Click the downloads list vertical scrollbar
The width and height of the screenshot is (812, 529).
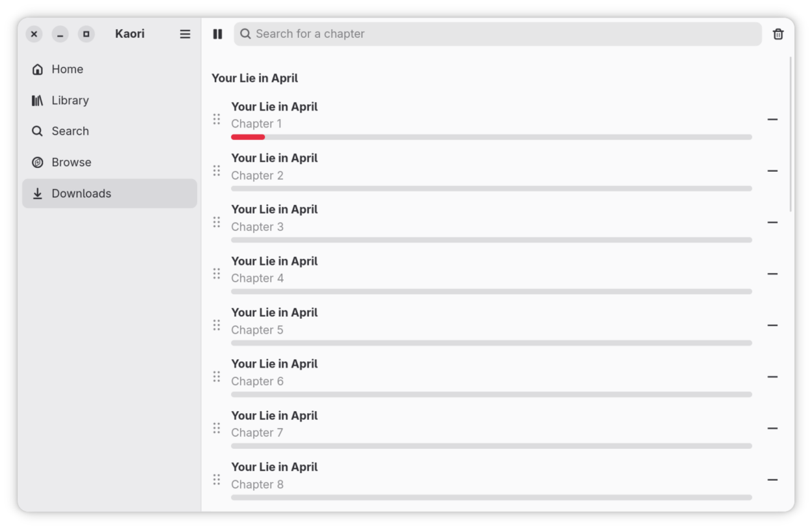pos(791,133)
